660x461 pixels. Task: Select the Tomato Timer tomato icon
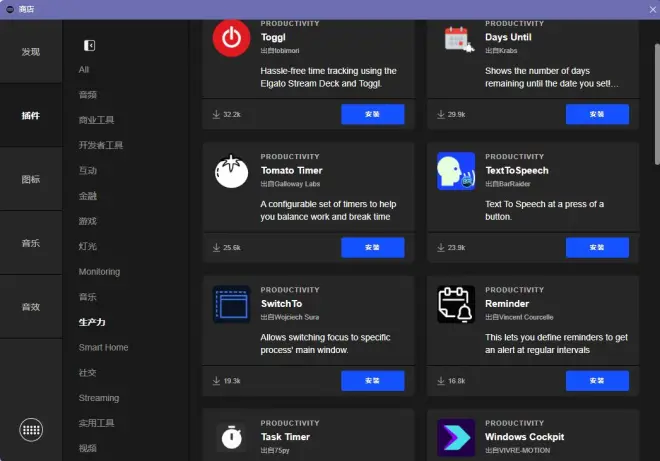pyautogui.click(x=231, y=171)
